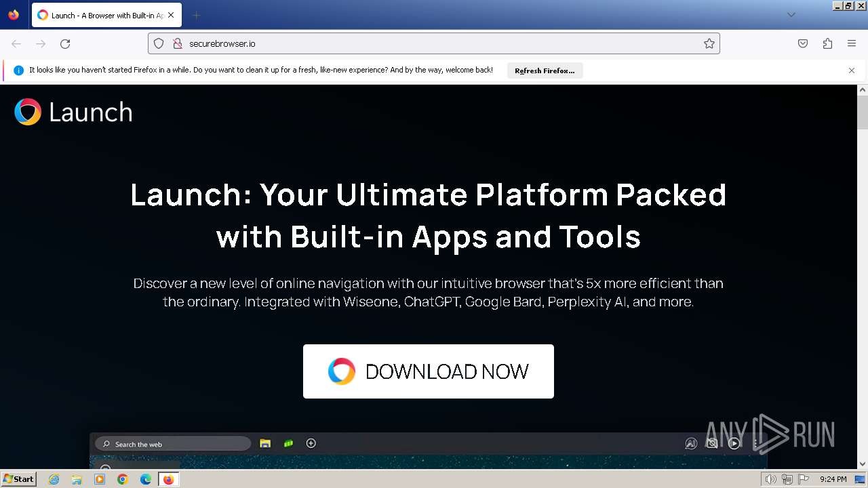The width and height of the screenshot is (868, 488).
Task: Open the Windows Start menu
Action: click(x=18, y=479)
